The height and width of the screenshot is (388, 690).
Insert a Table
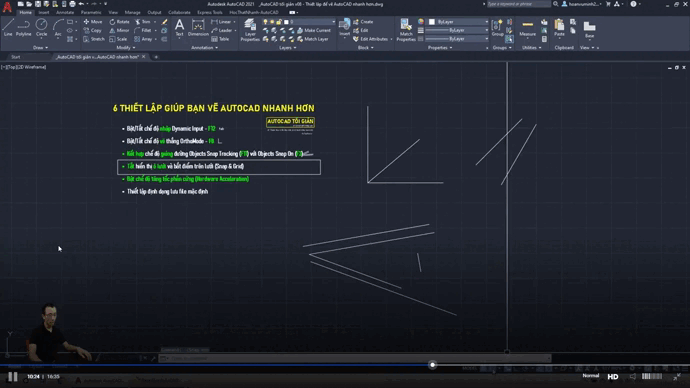(220, 39)
